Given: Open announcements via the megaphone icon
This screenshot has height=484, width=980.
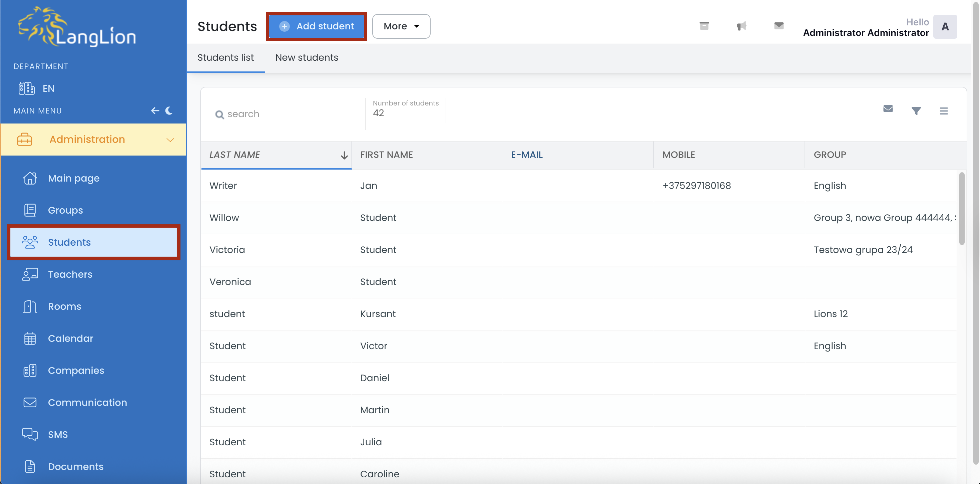Looking at the screenshot, I should (x=741, y=26).
